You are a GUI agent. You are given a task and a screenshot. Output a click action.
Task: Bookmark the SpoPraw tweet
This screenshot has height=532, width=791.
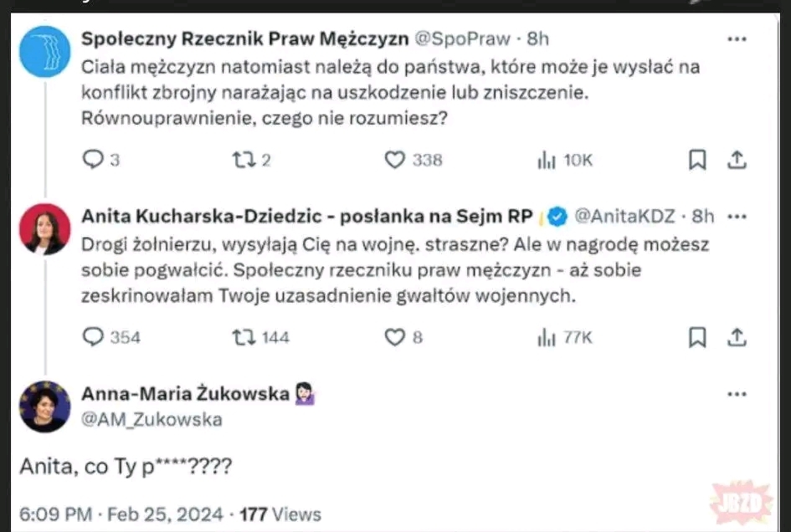point(697,160)
